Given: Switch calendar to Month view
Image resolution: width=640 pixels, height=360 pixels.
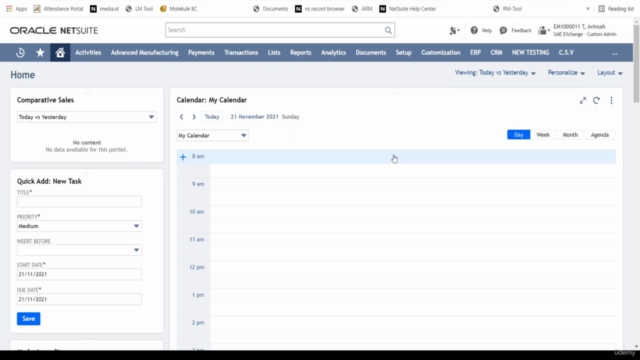Looking at the screenshot, I should tap(570, 135).
